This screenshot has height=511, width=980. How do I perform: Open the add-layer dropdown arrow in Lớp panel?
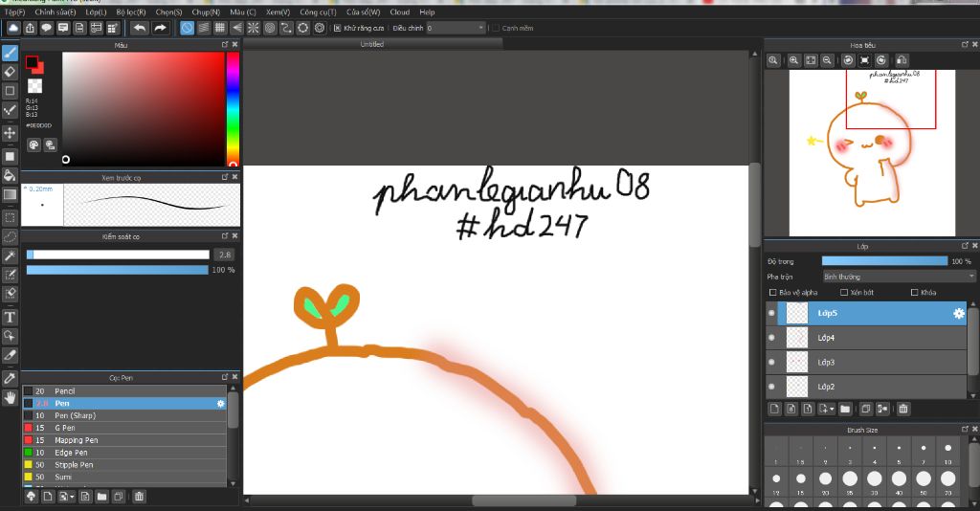coord(832,410)
